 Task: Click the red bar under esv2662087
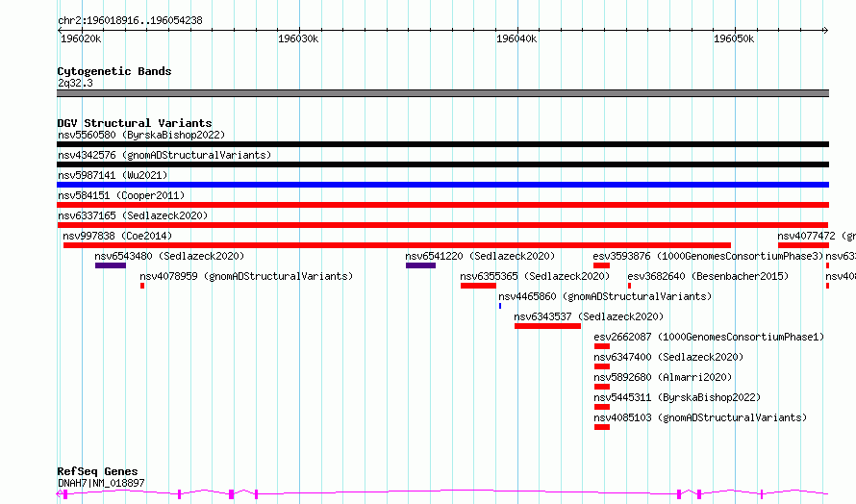click(x=602, y=346)
